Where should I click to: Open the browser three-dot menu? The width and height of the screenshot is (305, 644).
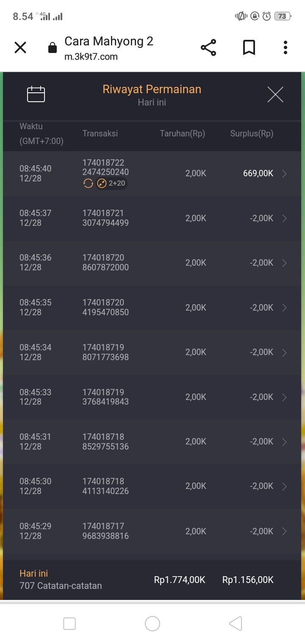point(286,47)
